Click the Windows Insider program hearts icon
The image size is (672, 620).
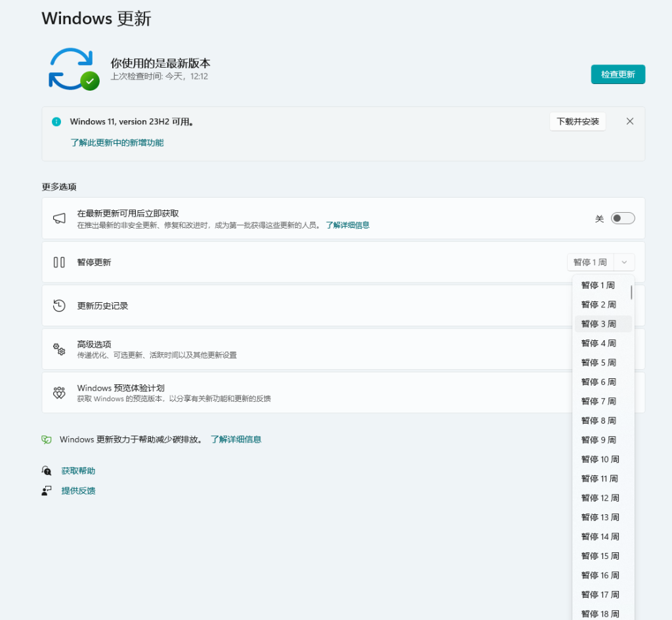pos(59,393)
